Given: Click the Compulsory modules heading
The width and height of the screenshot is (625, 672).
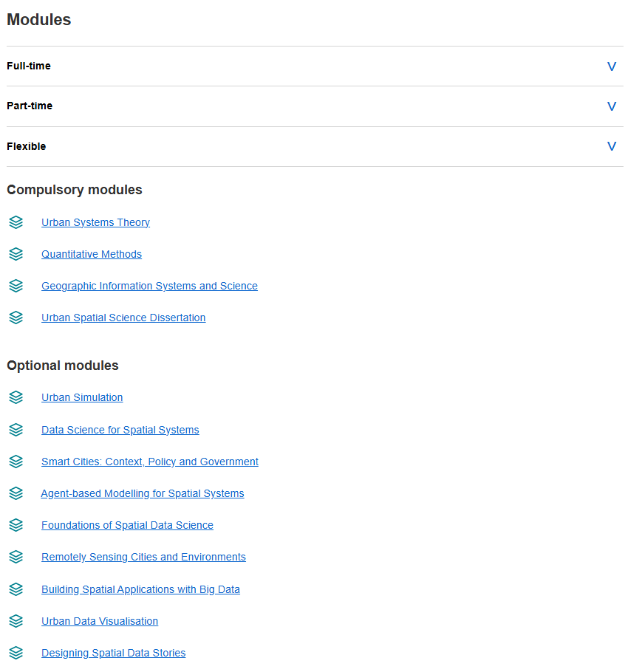Looking at the screenshot, I should tap(75, 190).
